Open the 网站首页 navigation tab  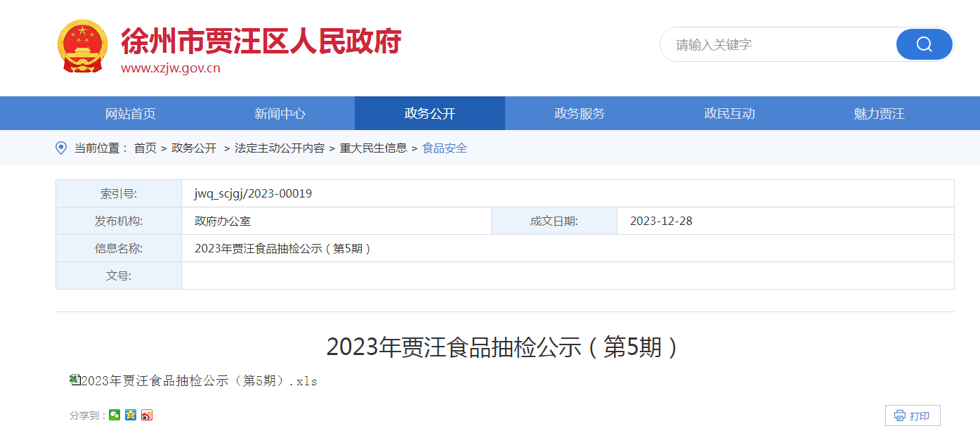[x=130, y=114]
